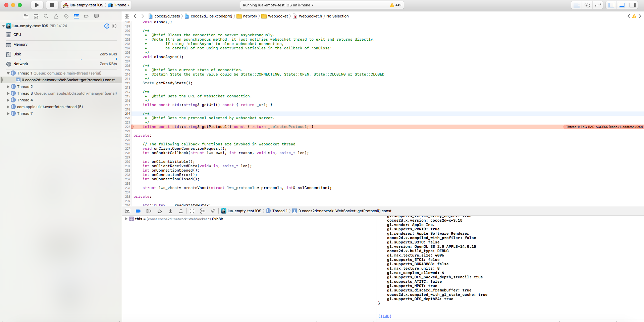This screenshot has width=644, height=322.
Task: Open the iPhone 7 device destination selector
Action: tap(119, 5)
